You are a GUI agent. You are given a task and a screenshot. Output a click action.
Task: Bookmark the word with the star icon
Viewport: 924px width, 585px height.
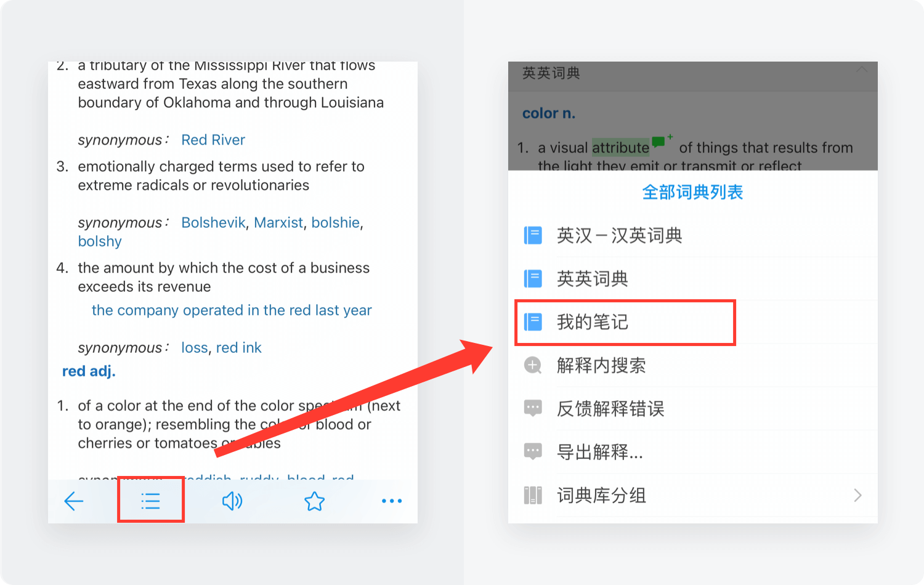tap(314, 501)
